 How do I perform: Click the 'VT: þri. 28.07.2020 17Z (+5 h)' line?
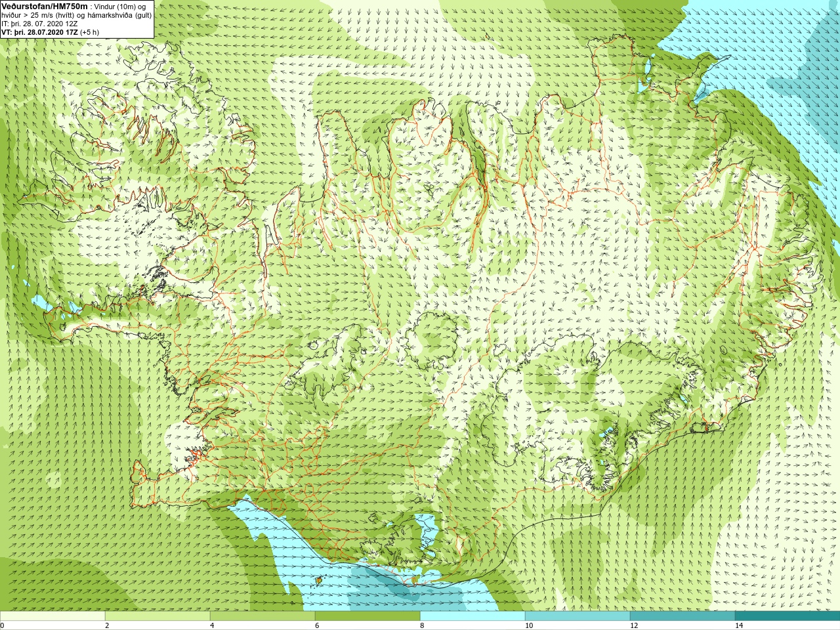tap(51, 32)
